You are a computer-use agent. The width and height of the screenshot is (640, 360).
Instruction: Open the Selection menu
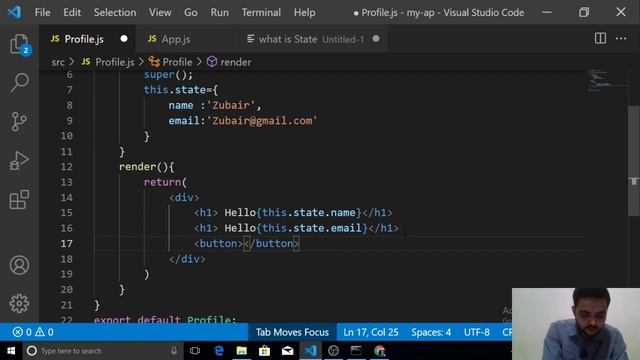(115, 13)
